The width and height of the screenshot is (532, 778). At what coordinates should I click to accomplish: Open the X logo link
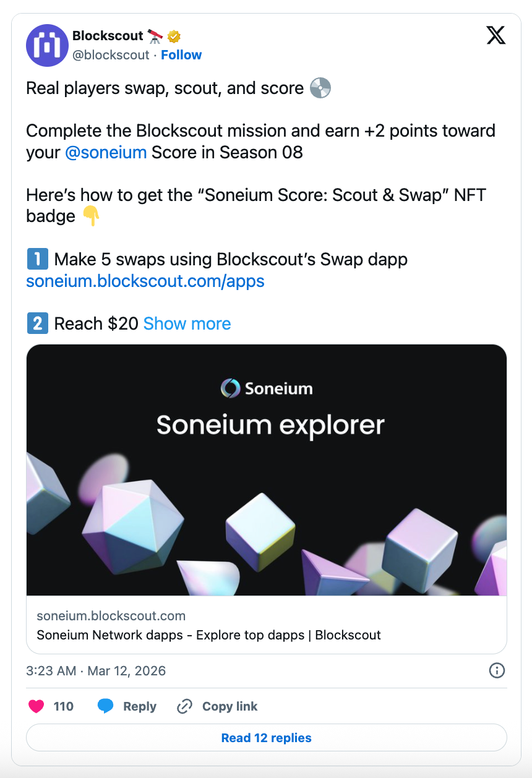coord(496,36)
